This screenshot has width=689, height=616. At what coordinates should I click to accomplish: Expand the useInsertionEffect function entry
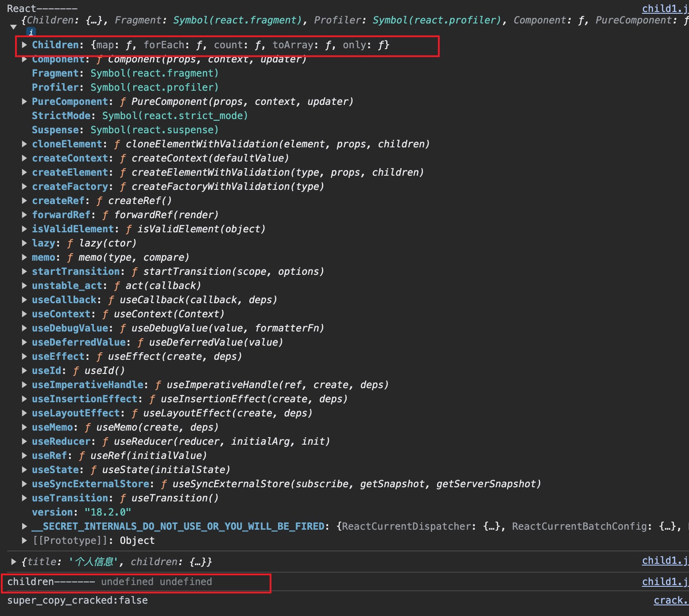pyautogui.click(x=25, y=399)
